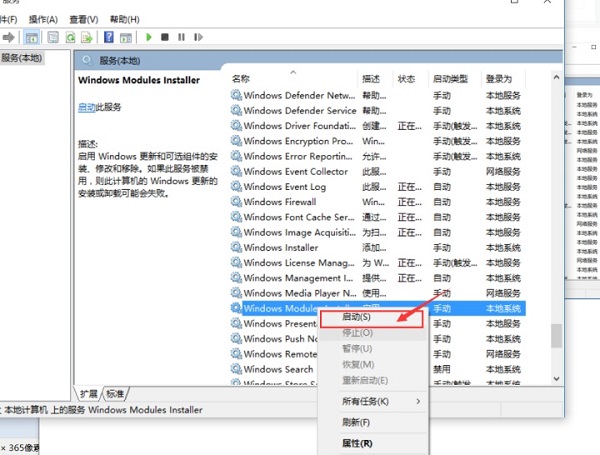The image size is (600, 455).
Task: Open the help question mark icon
Action: pyautogui.click(x=109, y=37)
